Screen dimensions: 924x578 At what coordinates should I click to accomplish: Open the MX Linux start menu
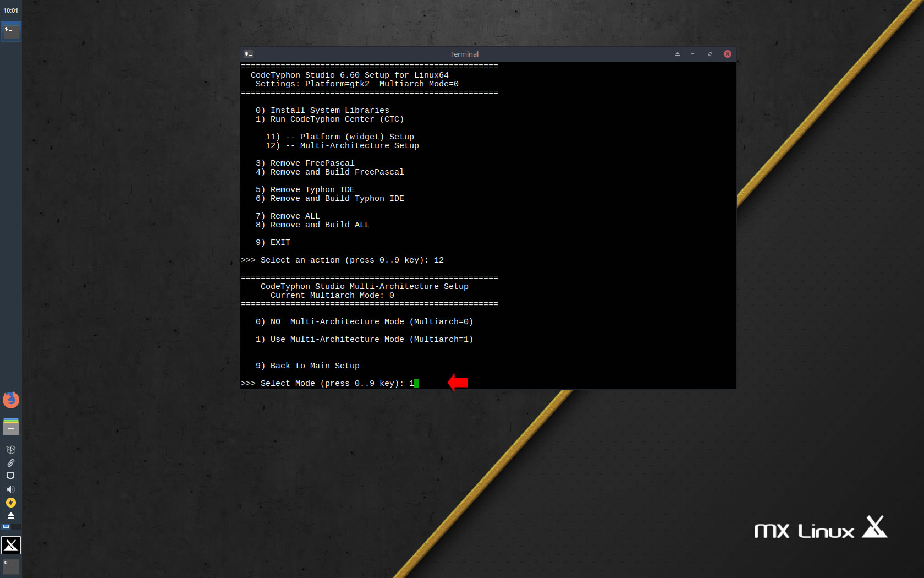pos(11,545)
